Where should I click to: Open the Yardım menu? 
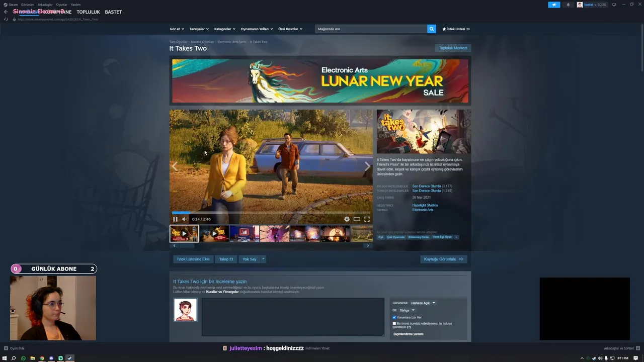(75, 5)
